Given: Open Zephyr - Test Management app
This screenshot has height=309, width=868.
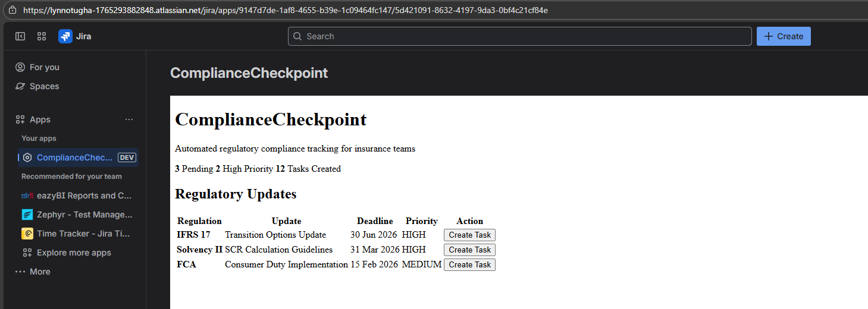Looking at the screenshot, I should click(x=78, y=215).
